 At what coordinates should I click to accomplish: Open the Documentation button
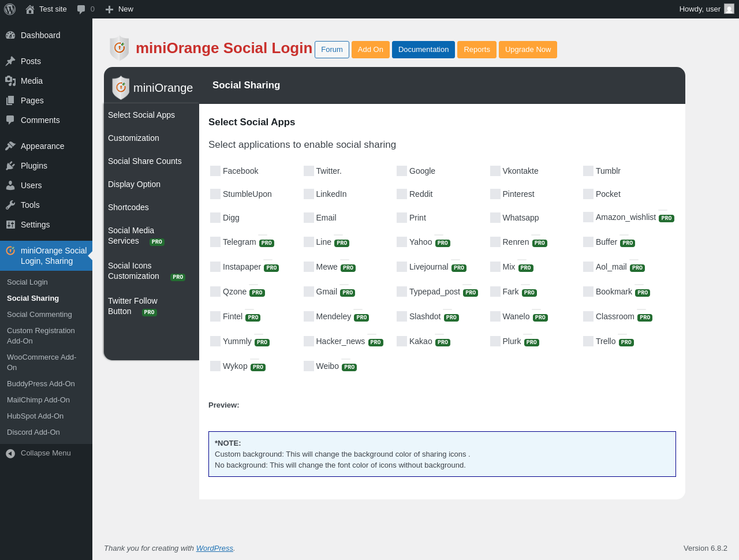coord(423,50)
